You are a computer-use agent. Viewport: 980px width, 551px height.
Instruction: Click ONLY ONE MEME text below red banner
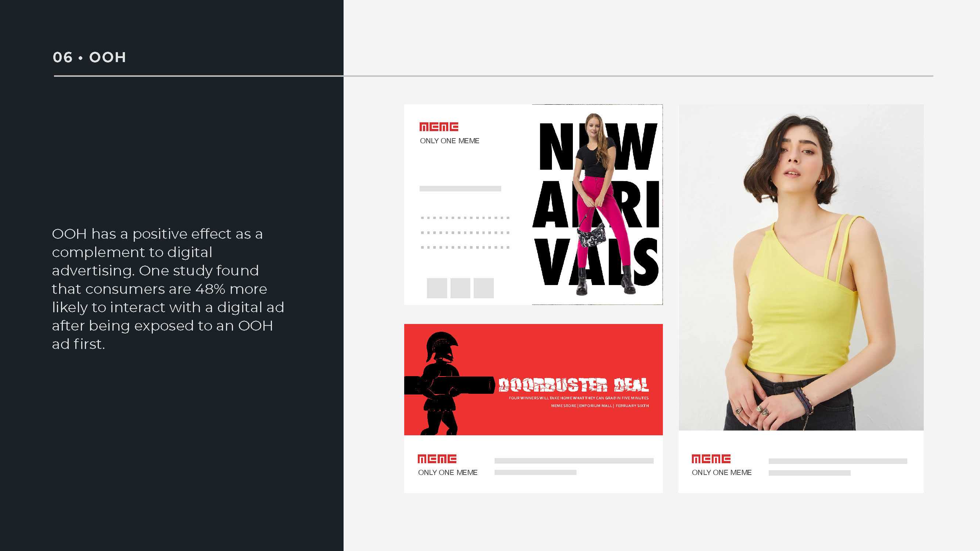click(x=448, y=472)
